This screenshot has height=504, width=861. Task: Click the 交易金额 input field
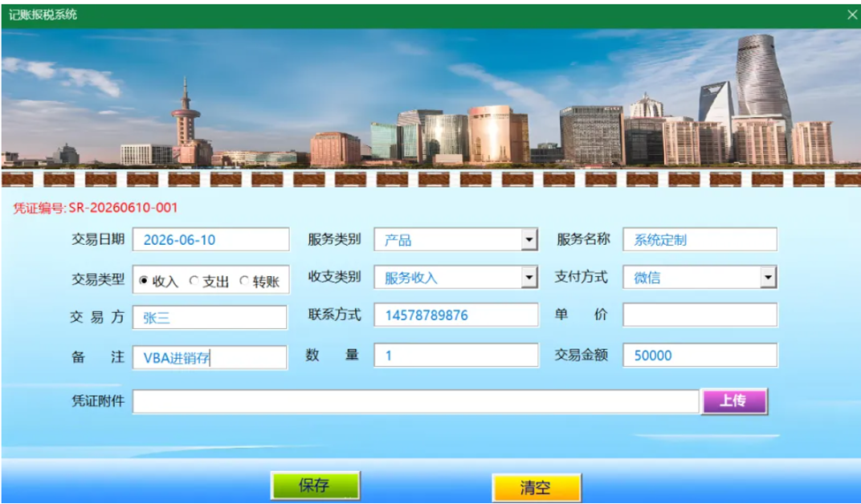click(x=700, y=356)
